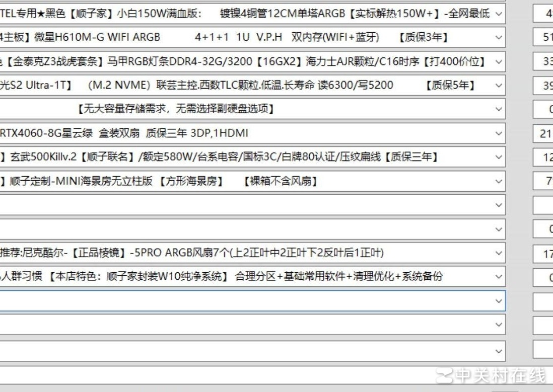
Task: Expand the W10纯净系统 operating system dropdown
Action: [498, 277]
